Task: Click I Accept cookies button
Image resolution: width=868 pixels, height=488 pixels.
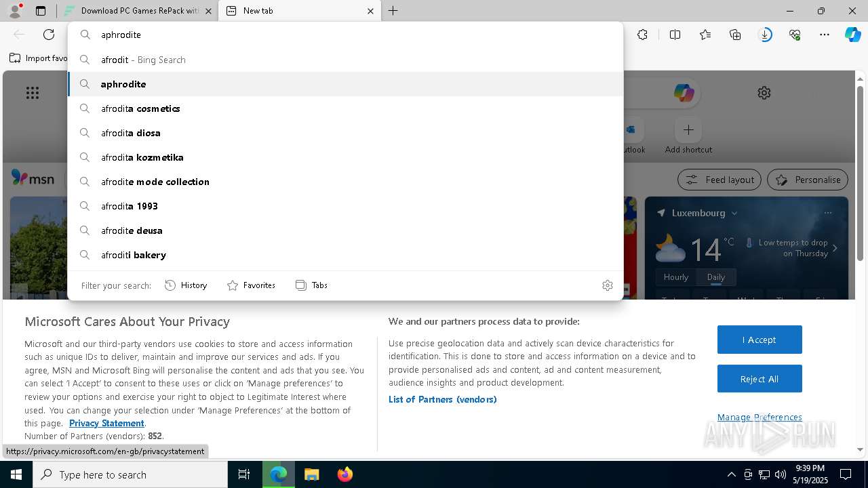Action: (x=759, y=340)
